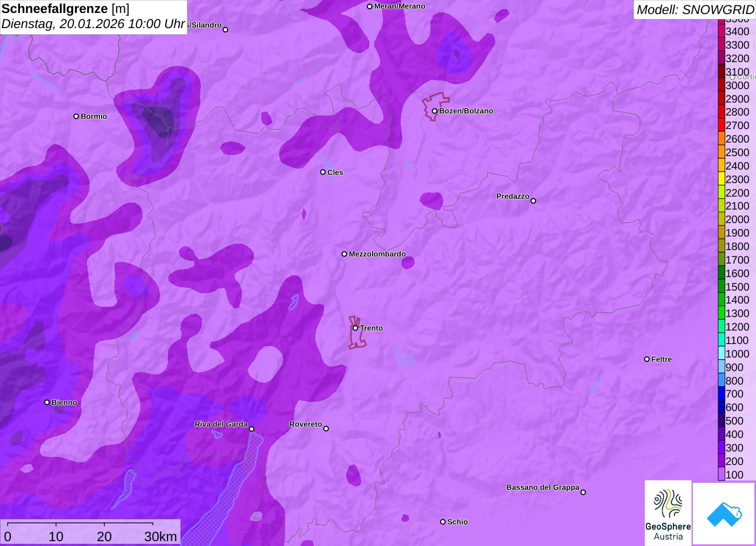
Task: Click the 10 scale bar tick label
Action: pyautogui.click(x=56, y=536)
